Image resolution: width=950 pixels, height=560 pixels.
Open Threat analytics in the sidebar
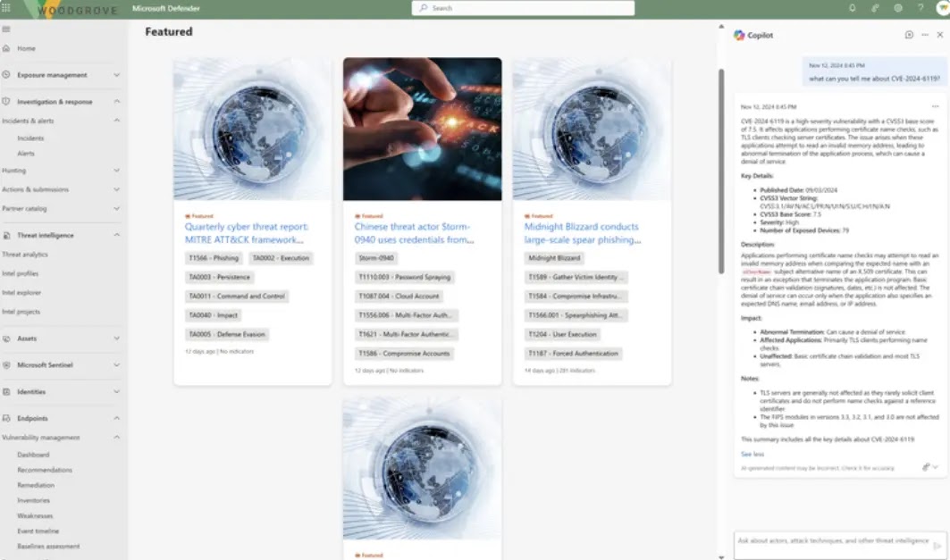point(25,255)
